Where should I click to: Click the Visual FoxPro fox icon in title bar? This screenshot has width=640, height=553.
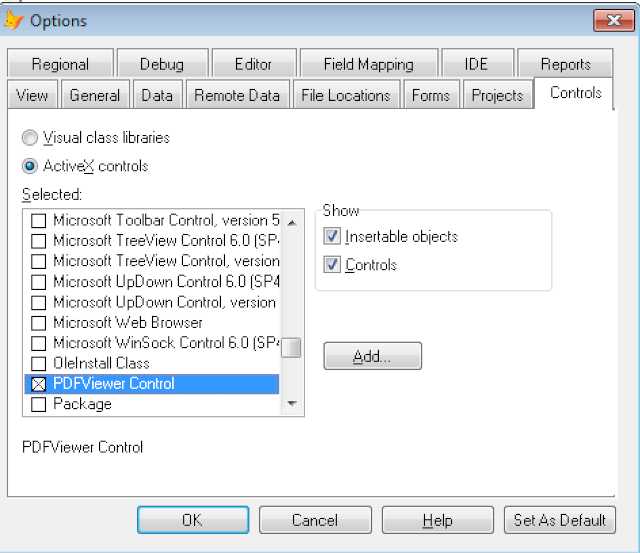tap(14, 20)
